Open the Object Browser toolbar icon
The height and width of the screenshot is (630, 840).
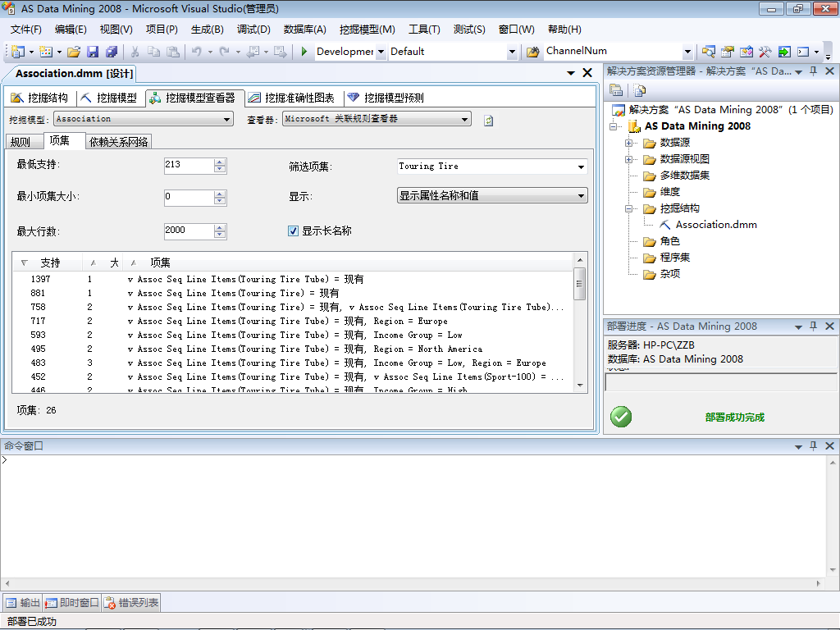(746, 52)
